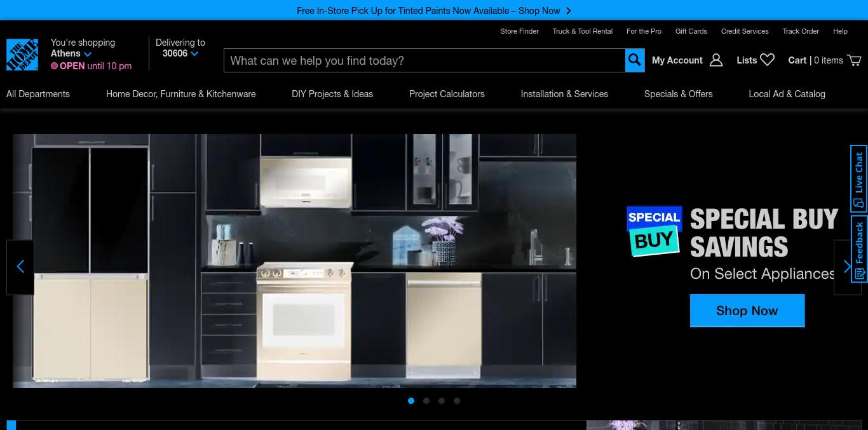
Task: Select the second carousel dot
Action: coord(426,401)
